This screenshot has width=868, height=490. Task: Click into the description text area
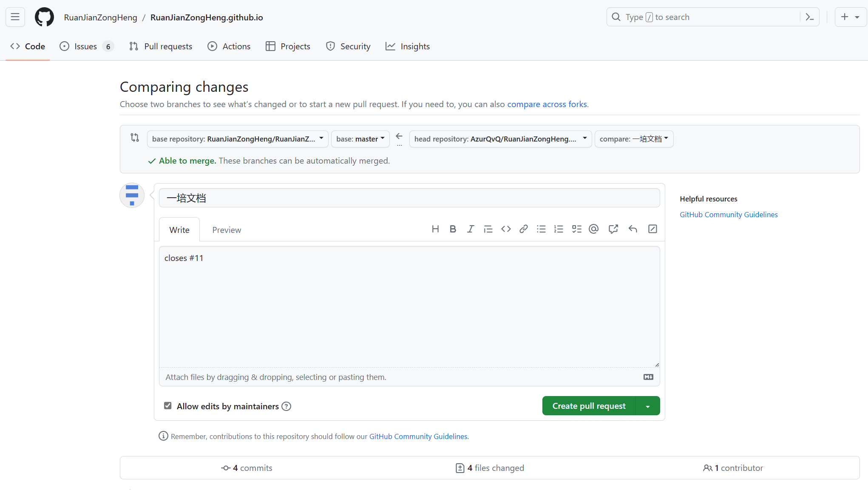click(409, 306)
